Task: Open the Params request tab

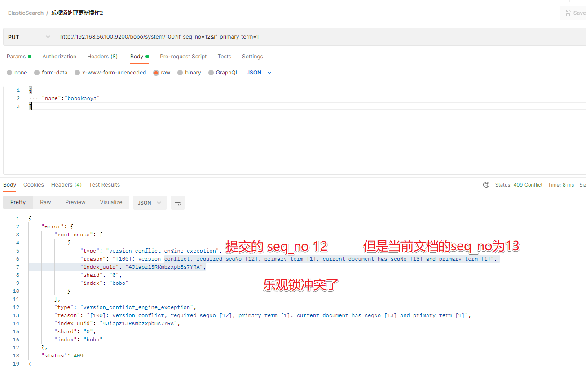Action: [19, 57]
